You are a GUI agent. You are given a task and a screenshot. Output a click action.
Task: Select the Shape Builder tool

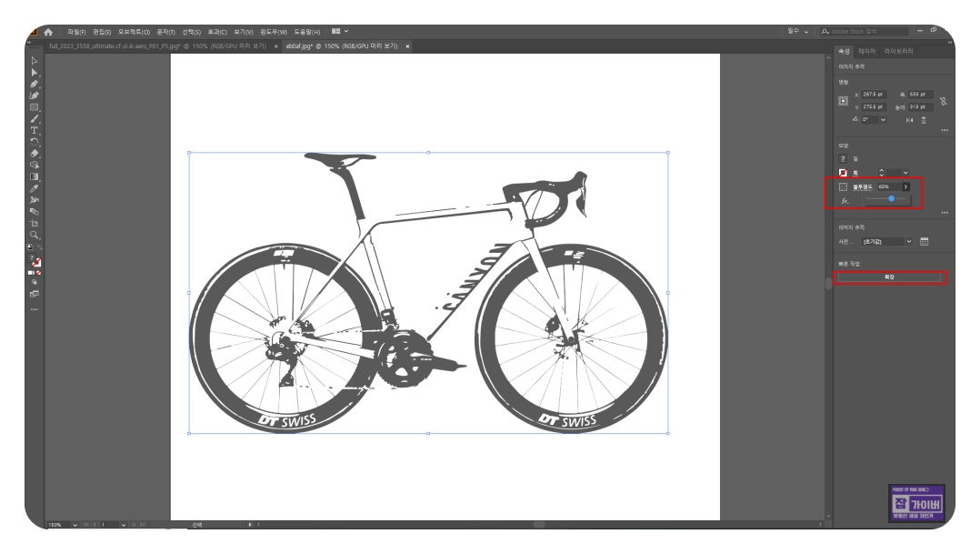[x=35, y=165]
